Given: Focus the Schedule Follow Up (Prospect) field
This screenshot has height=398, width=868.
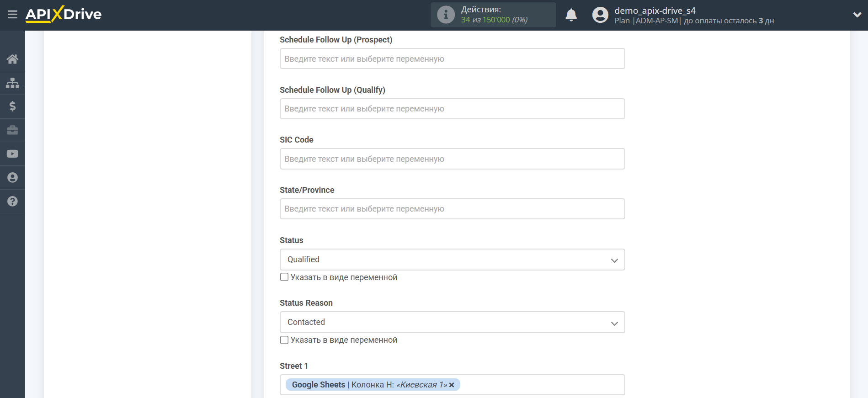Looking at the screenshot, I should coord(452,58).
